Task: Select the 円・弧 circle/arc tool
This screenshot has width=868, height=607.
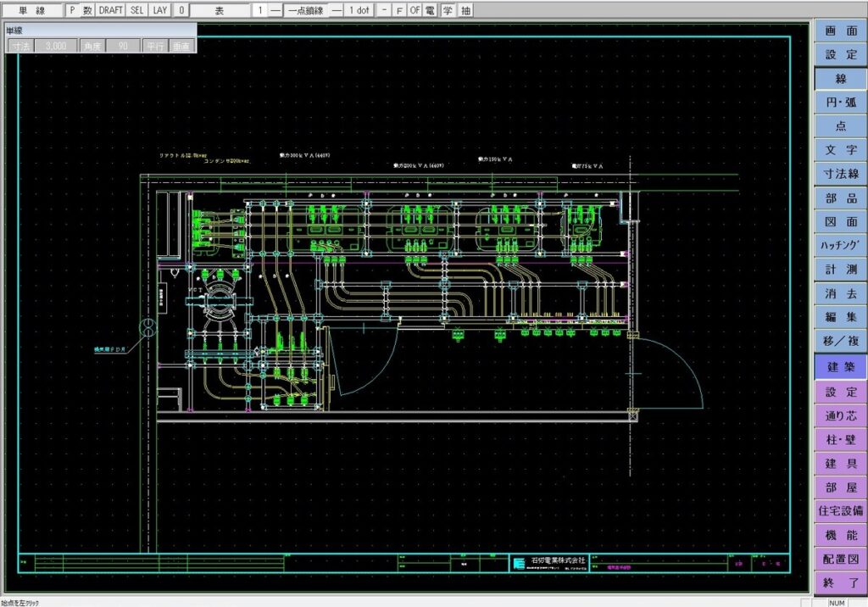Action: pos(840,103)
